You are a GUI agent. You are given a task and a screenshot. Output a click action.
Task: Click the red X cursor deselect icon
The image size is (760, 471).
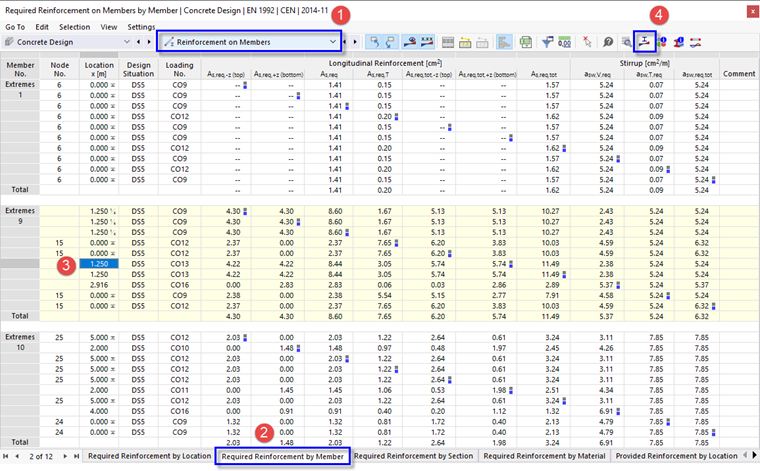(x=586, y=43)
